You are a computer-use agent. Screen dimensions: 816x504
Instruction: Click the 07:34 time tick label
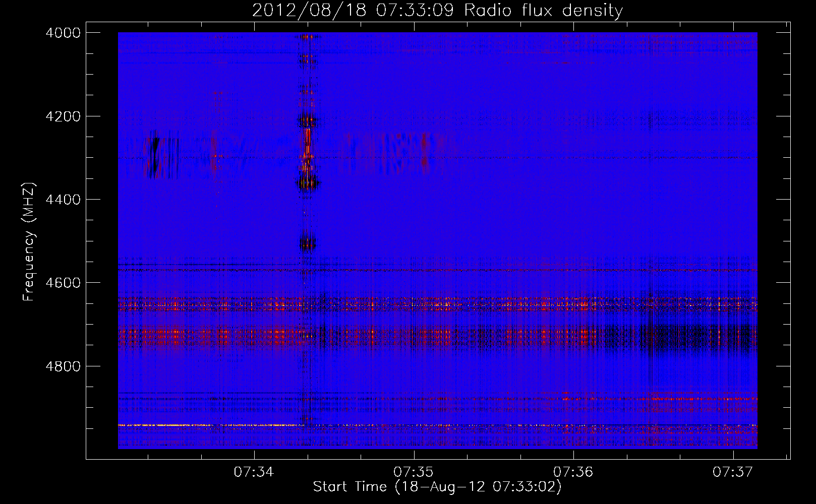pos(254,472)
